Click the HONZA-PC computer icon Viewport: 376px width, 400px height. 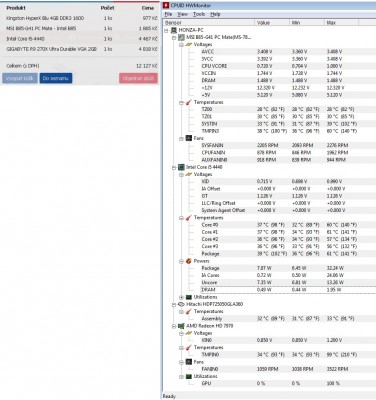174,30
